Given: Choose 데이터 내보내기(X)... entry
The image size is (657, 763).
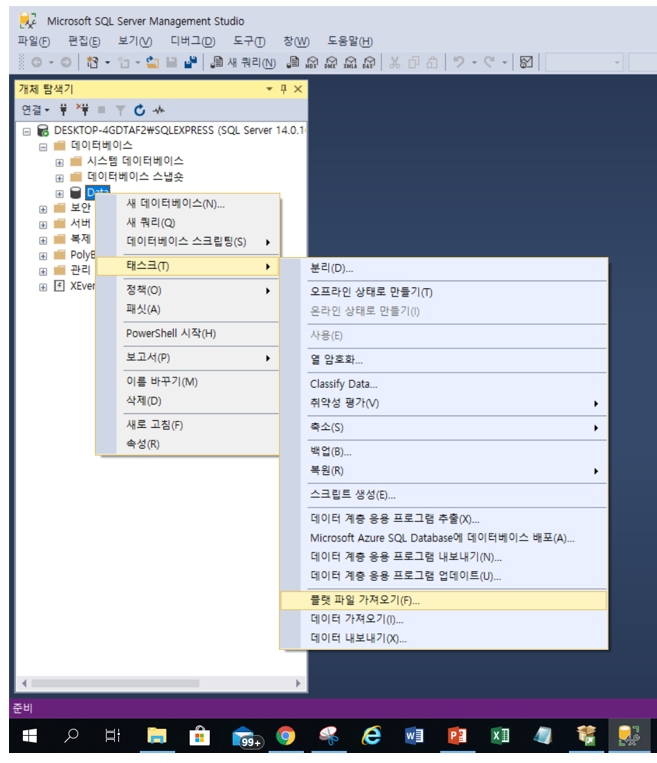Looking at the screenshot, I should click(444, 638).
